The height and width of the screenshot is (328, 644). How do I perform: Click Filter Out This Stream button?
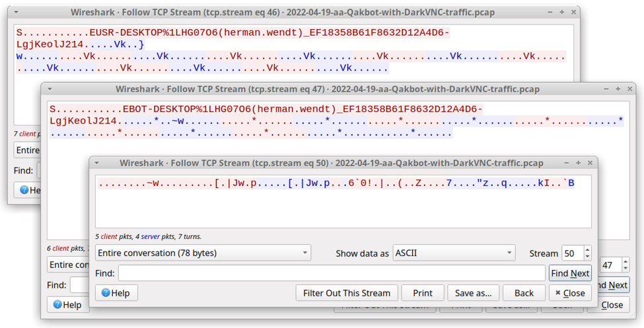point(347,293)
